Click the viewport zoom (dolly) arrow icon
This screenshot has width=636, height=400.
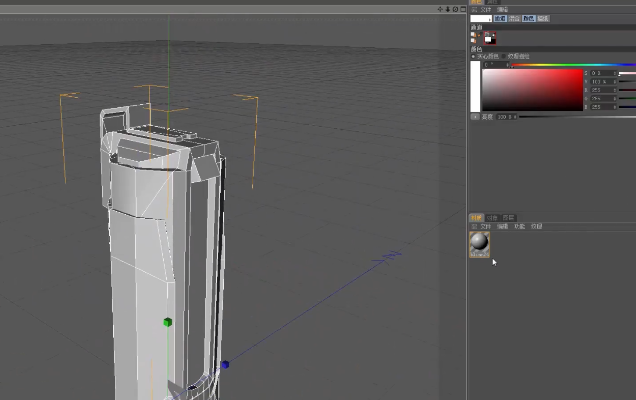coord(447,9)
